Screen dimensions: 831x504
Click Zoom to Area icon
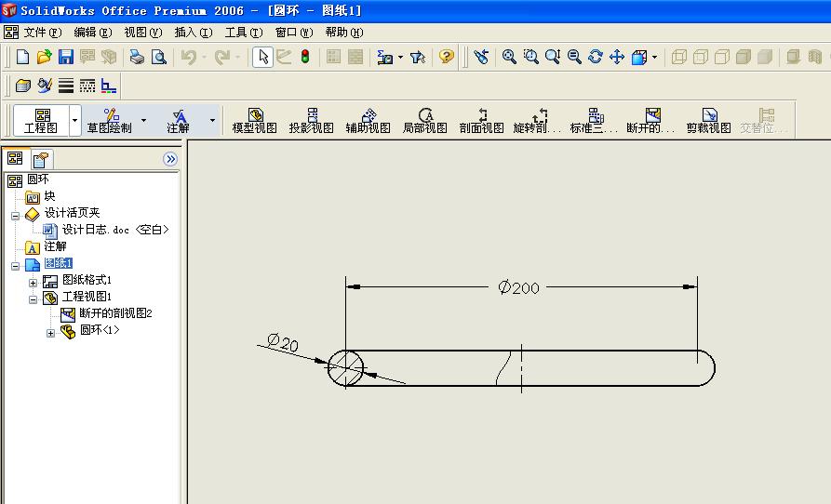(531, 57)
